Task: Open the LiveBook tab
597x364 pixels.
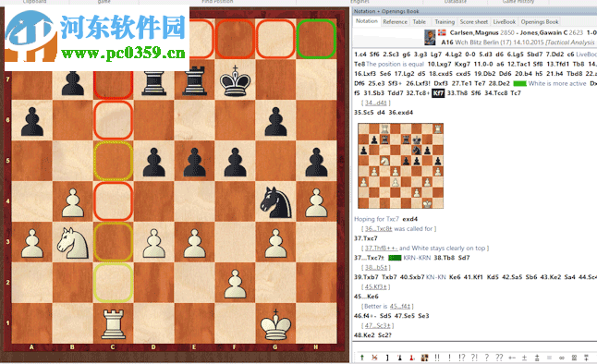Action: click(504, 21)
